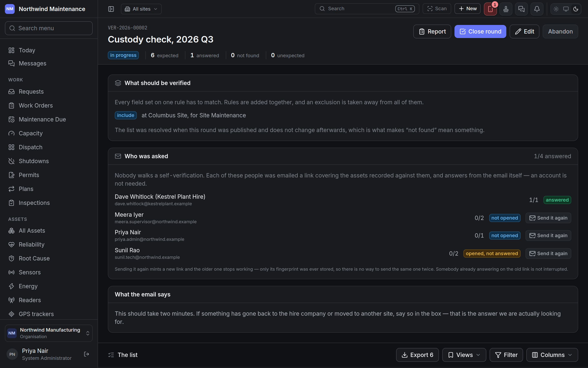Navigate to Sensors
Screen dimensions: 588x368
49,272
